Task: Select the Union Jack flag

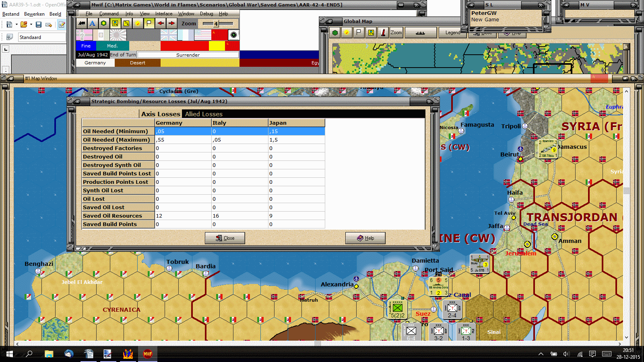Action: click(x=168, y=35)
